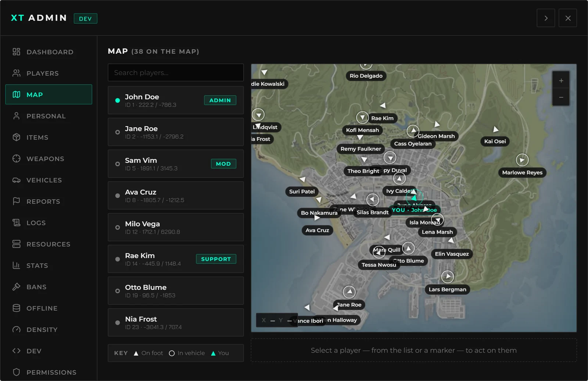Click the Logs scroll icon
This screenshot has height=381, width=588.
click(16, 222)
